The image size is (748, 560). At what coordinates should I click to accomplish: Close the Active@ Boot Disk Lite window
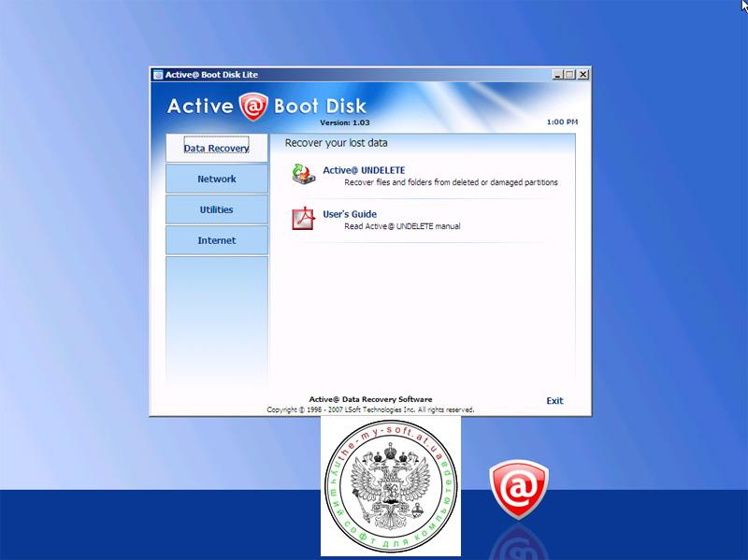tap(583, 75)
